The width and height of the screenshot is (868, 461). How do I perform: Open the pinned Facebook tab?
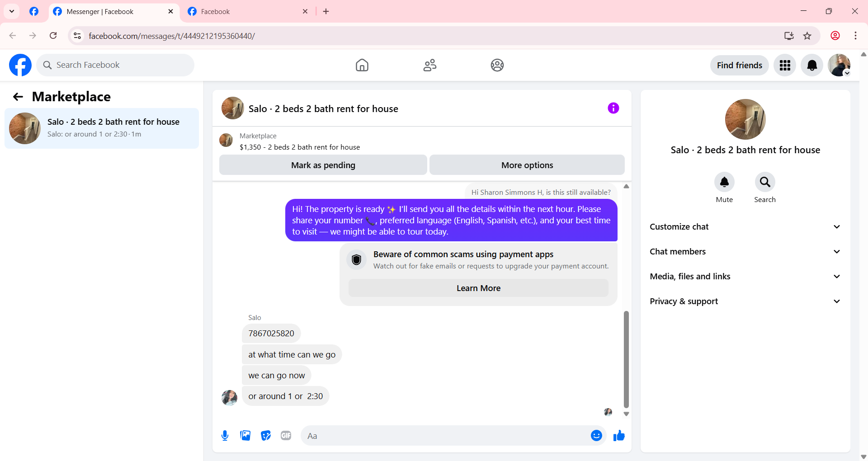coord(34,11)
